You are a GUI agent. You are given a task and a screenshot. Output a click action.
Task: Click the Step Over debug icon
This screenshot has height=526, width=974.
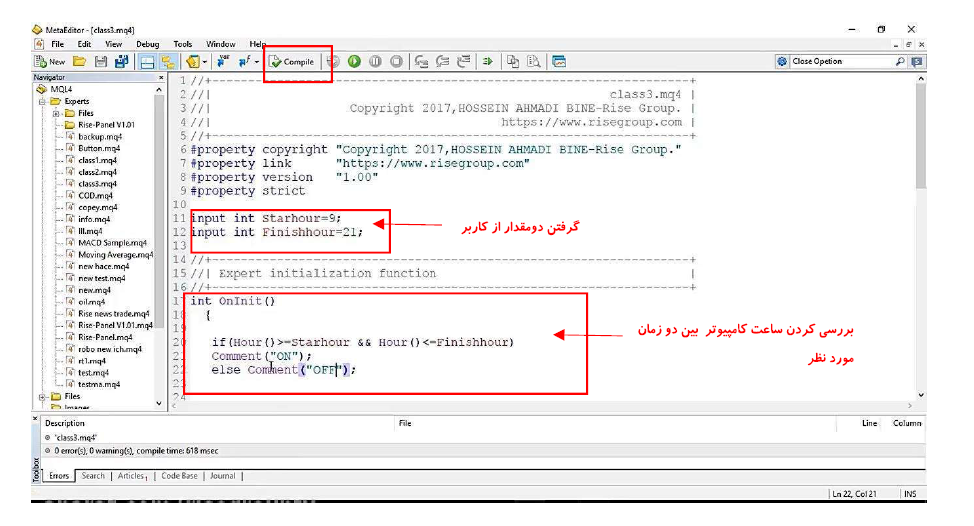pyautogui.click(x=443, y=61)
